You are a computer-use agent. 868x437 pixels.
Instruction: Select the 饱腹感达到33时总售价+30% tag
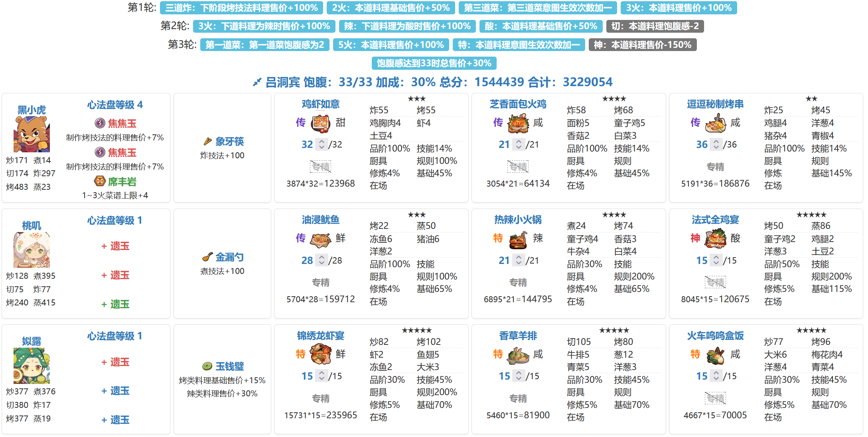click(434, 63)
